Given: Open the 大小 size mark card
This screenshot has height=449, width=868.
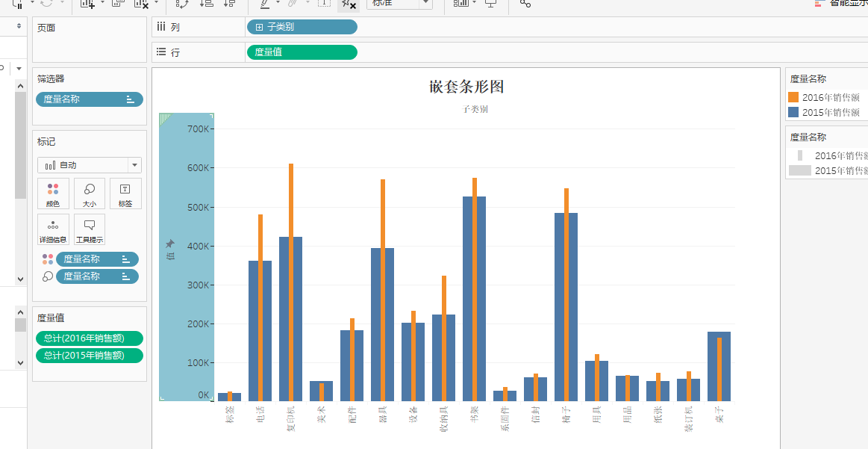Looking at the screenshot, I should click(x=89, y=193).
